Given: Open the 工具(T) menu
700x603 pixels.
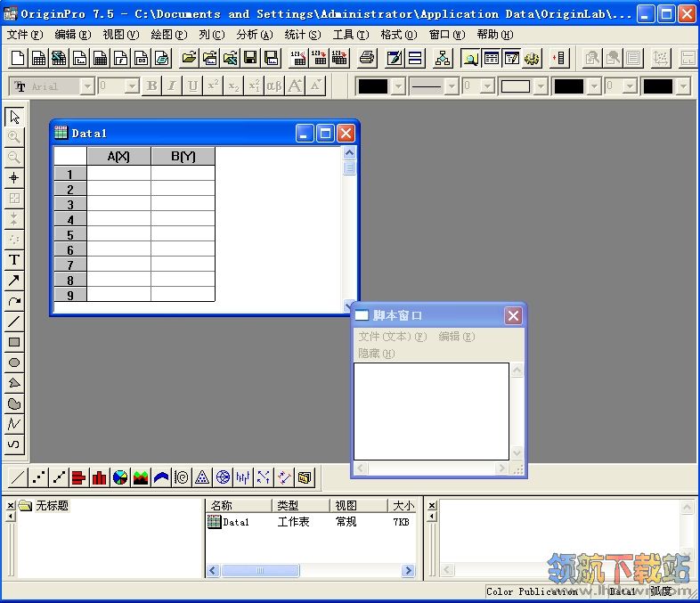Looking at the screenshot, I should 351,35.
